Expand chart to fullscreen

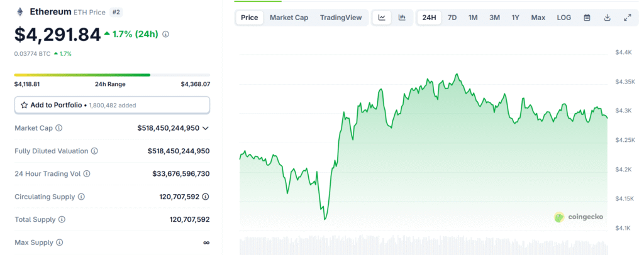[x=627, y=18]
